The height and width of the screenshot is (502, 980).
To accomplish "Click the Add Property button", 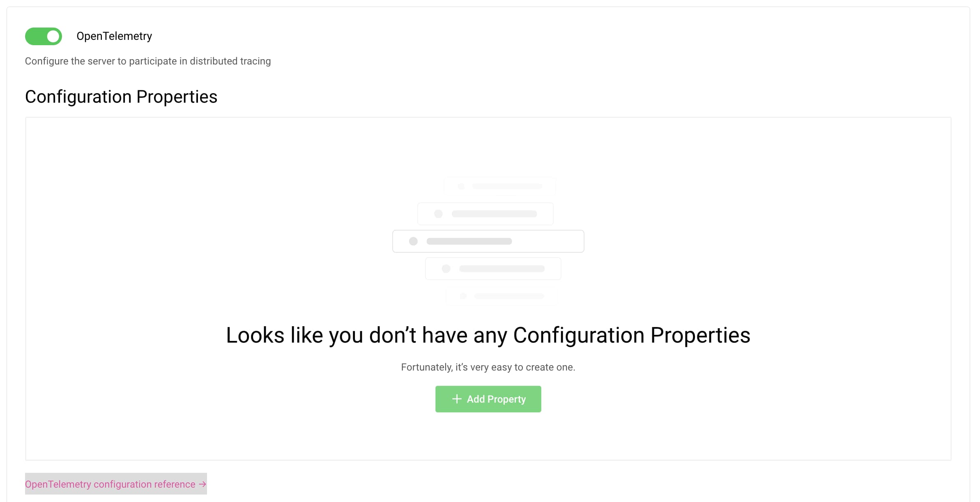I will (x=488, y=399).
